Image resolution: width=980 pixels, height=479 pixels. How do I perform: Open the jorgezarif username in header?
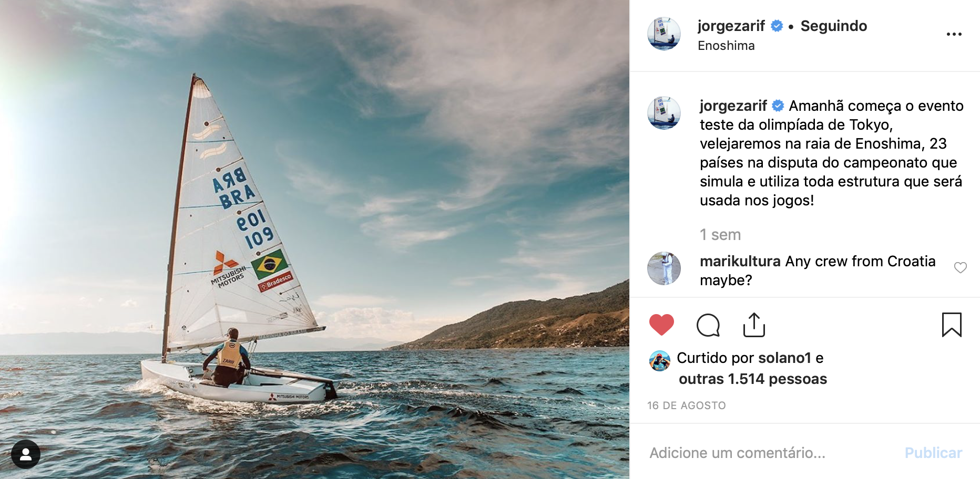point(731,26)
